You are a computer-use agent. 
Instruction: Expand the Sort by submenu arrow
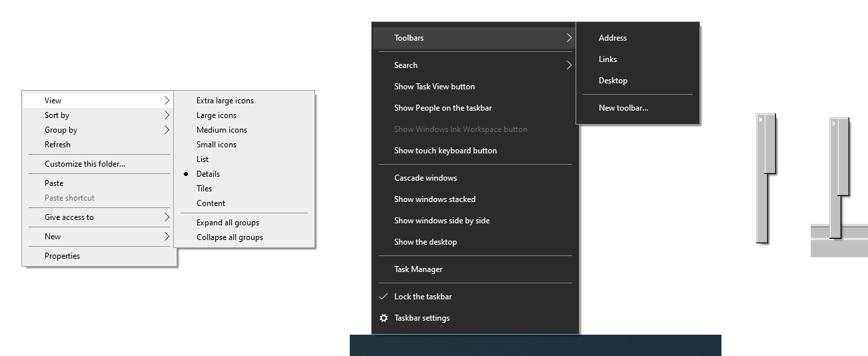pos(167,115)
